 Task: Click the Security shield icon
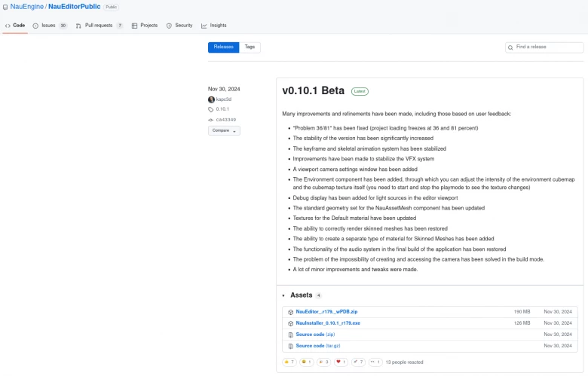pyautogui.click(x=169, y=26)
